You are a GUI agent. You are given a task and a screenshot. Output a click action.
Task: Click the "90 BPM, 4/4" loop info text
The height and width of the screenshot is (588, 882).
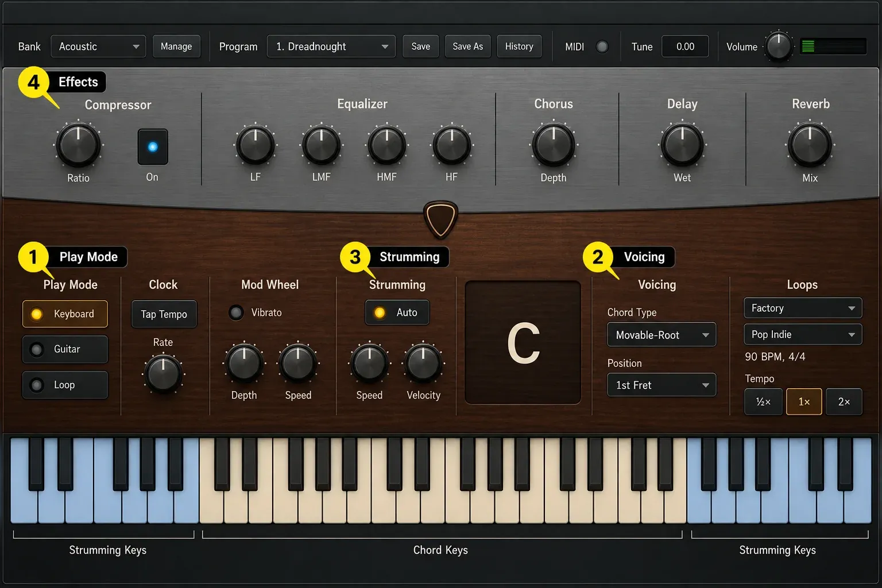click(775, 357)
